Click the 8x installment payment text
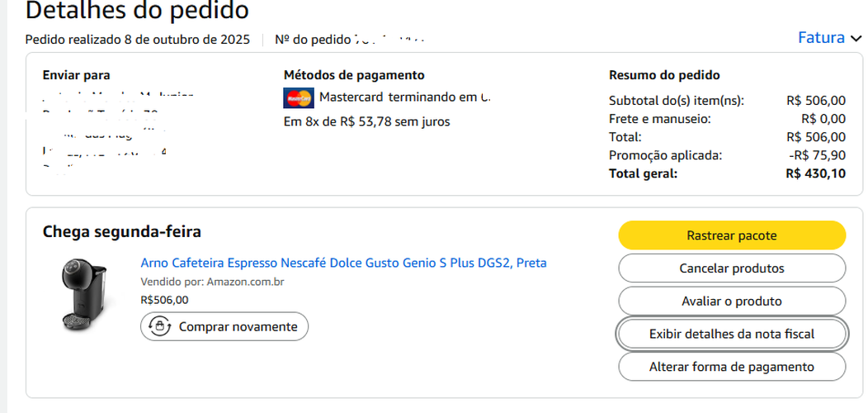This screenshot has height=413, width=868. 366,122
